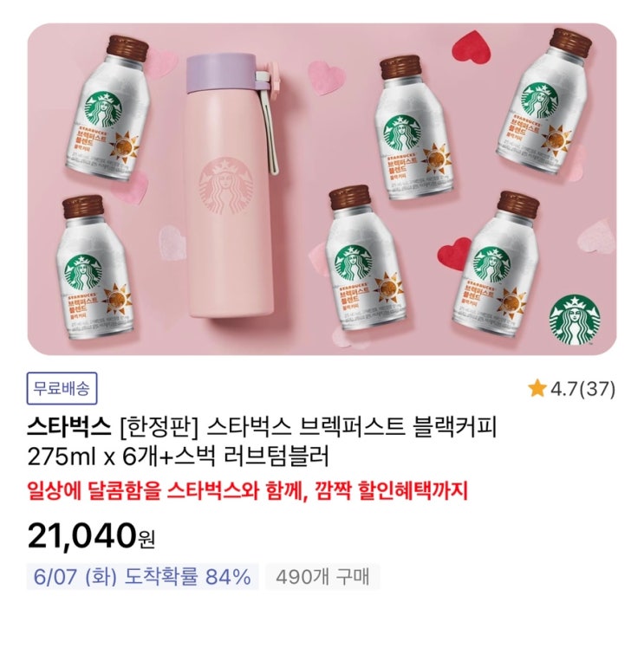Click the red promotional text about 할인혜택
The width and height of the screenshot is (644, 648).
click(248, 490)
